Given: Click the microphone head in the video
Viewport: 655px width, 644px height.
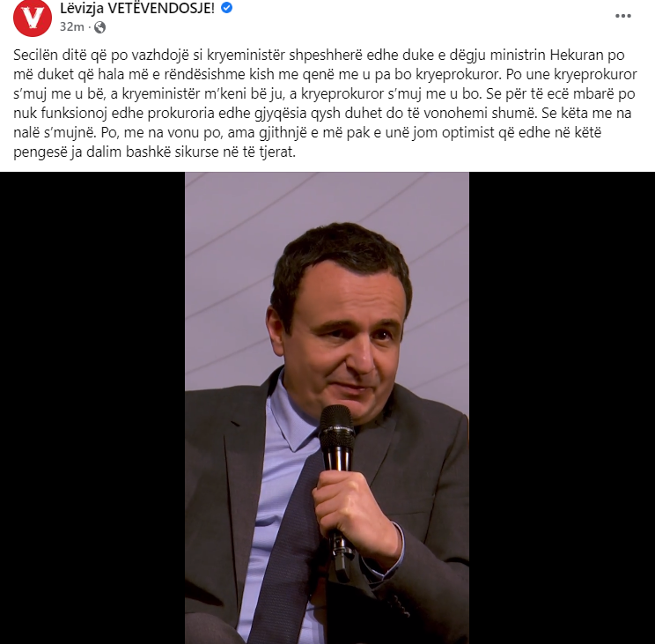Looking at the screenshot, I should point(336,422).
